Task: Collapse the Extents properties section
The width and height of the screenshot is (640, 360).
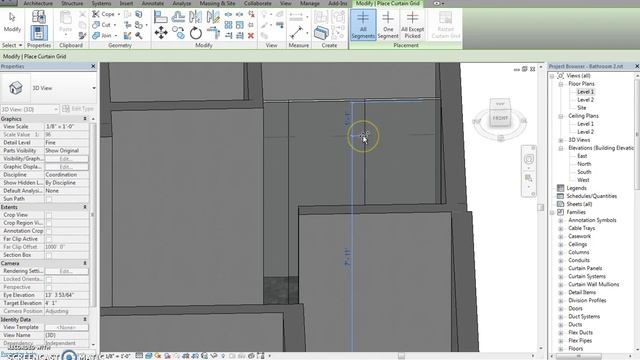Action: (85, 207)
